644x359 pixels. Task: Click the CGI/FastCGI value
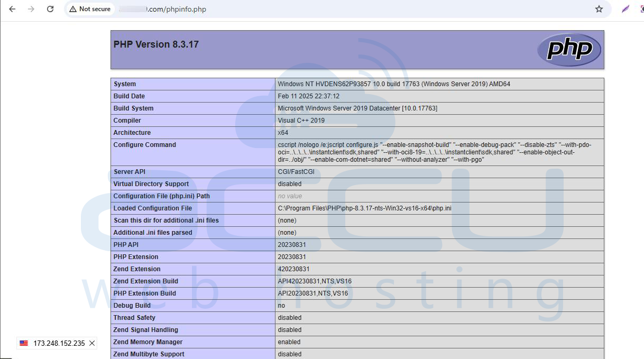click(x=296, y=172)
